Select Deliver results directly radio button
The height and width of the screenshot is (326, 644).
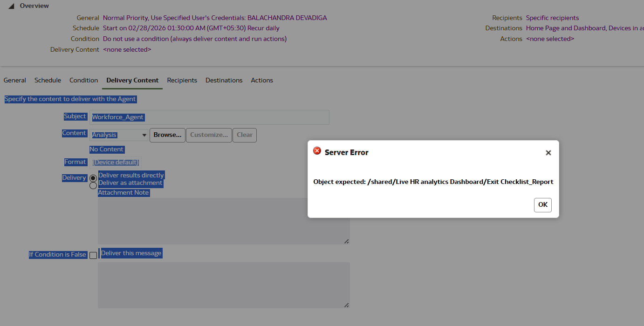(x=93, y=178)
